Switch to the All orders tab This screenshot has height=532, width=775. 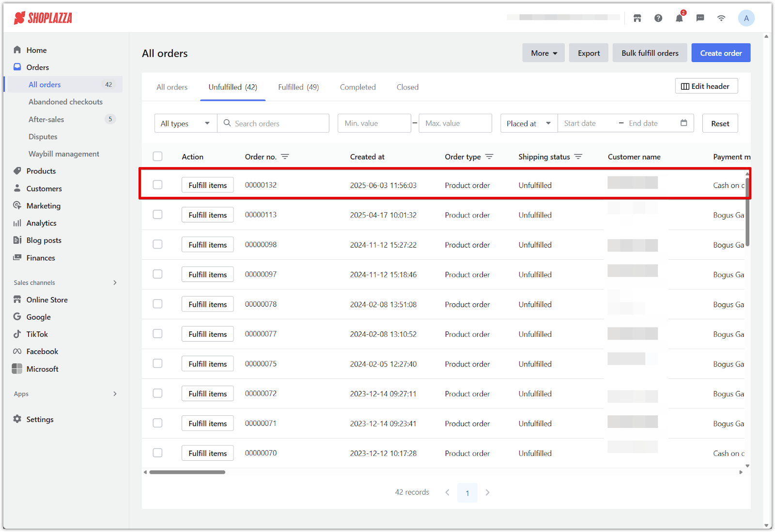[x=172, y=87]
